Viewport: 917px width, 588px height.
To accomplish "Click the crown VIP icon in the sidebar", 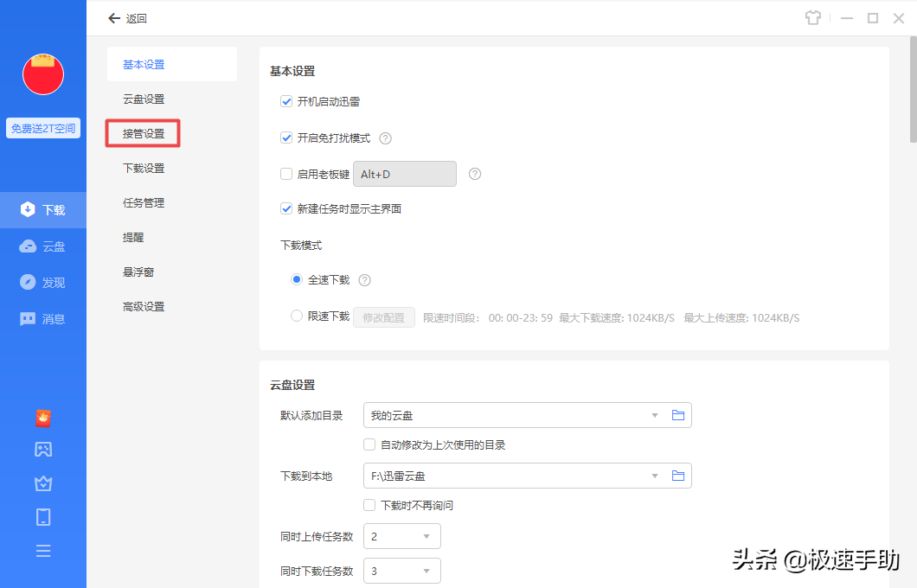I will (x=43, y=483).
